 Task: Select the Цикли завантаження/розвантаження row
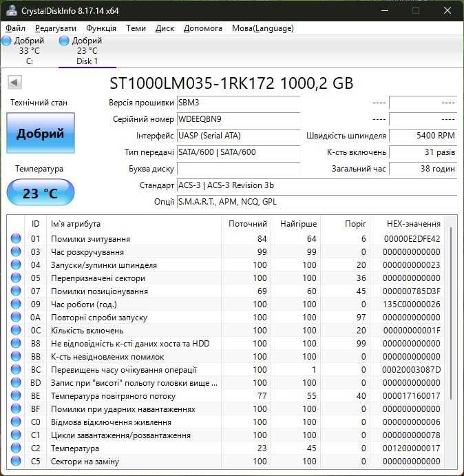226,435
